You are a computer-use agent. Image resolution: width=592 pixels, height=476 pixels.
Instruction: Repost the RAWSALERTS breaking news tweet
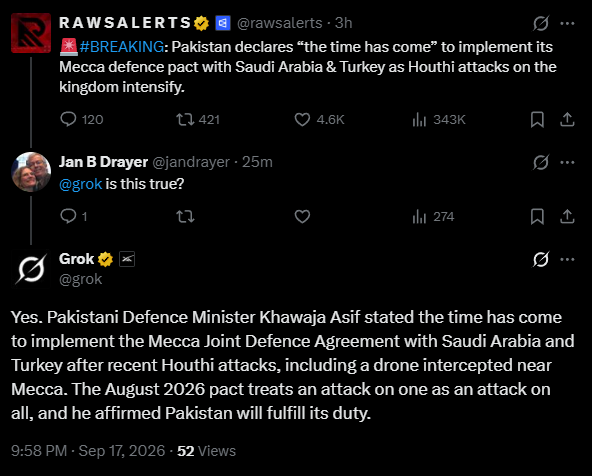185,119
